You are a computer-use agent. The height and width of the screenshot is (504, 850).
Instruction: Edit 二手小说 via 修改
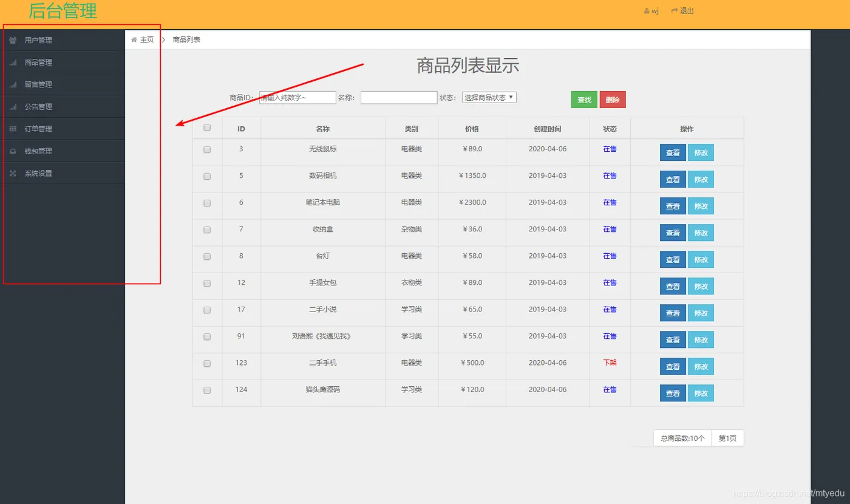701,313
